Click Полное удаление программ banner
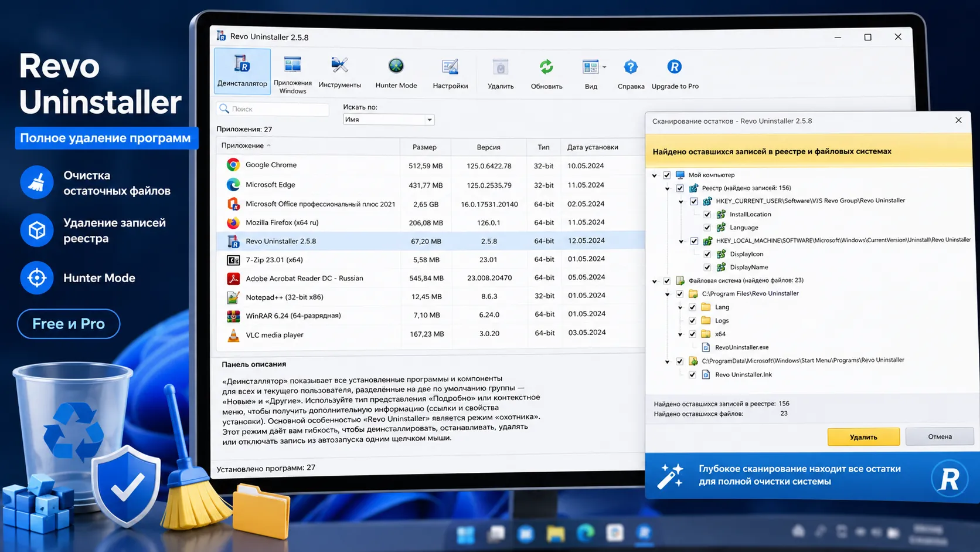Image resolution: width=980 pixels, height=552 pixels. click(106, 138)
